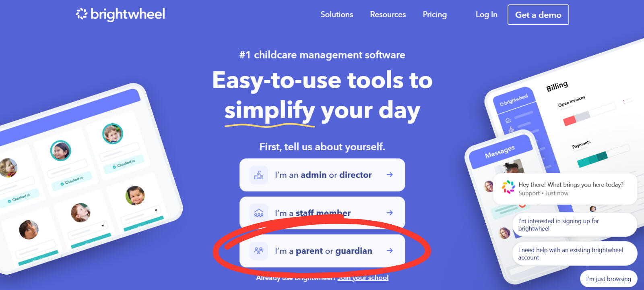Click the arrow on the staff member card
644x290 pixels.
tap(390, 213)
